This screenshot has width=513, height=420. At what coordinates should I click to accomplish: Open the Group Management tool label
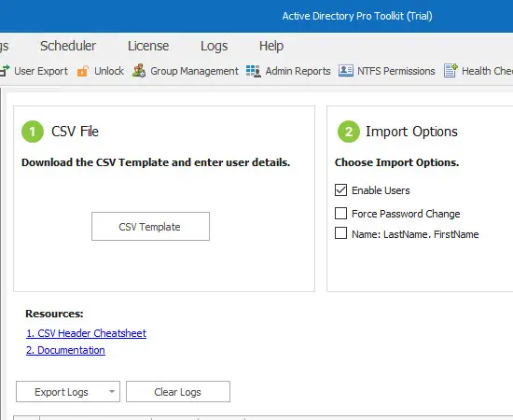194,71
